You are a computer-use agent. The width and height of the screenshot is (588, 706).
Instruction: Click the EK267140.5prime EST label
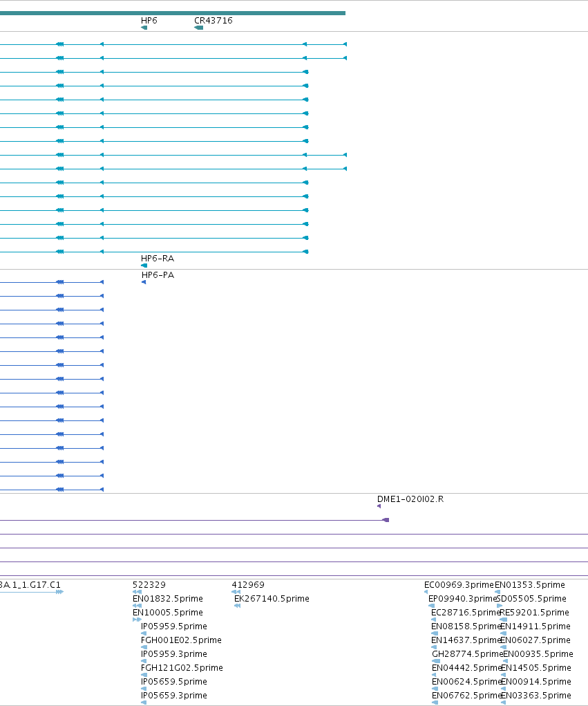tap(272, 599)
